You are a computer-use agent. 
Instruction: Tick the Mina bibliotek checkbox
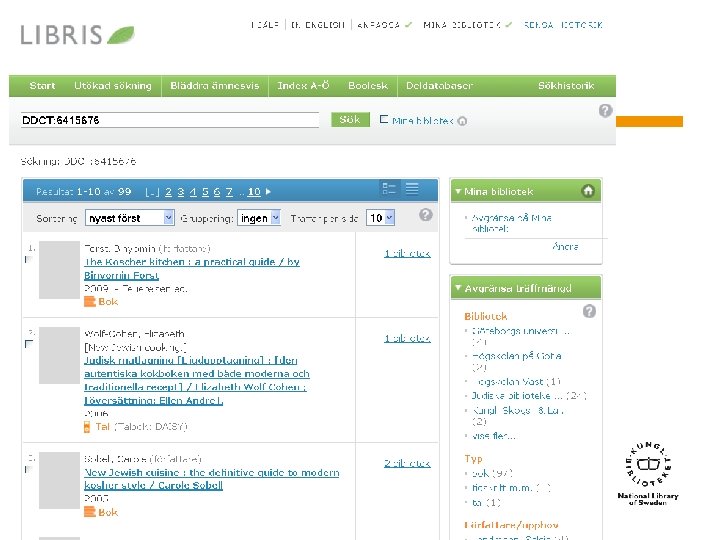point(384,119)
